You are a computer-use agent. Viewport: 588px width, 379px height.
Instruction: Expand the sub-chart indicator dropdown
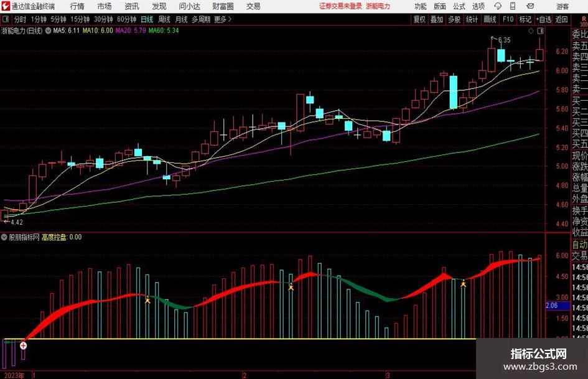pyautogui.click(x=4, y=237)
